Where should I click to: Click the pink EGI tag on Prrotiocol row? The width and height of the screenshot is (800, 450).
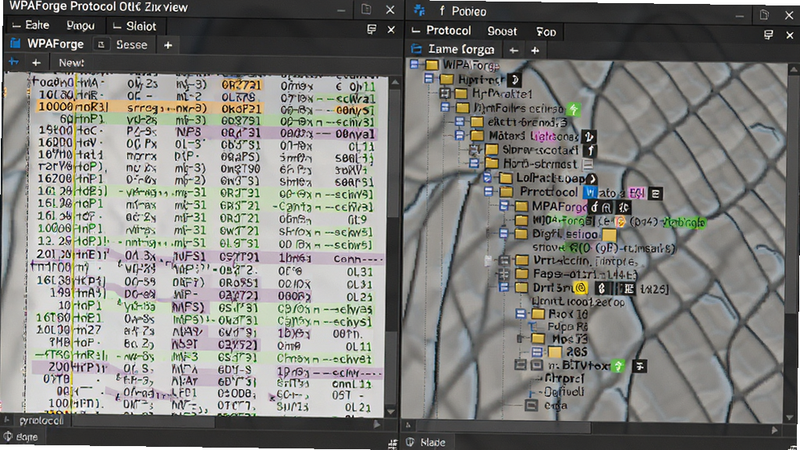(637, 193)
